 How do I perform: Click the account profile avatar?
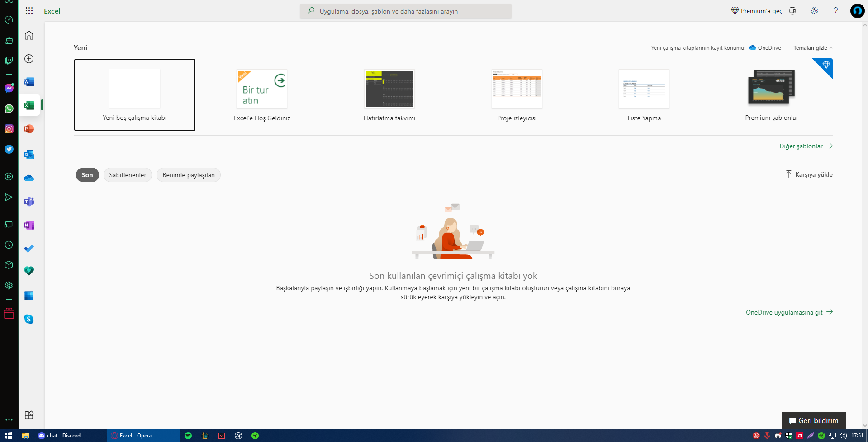pyautogui.click(x=857, y=11)
